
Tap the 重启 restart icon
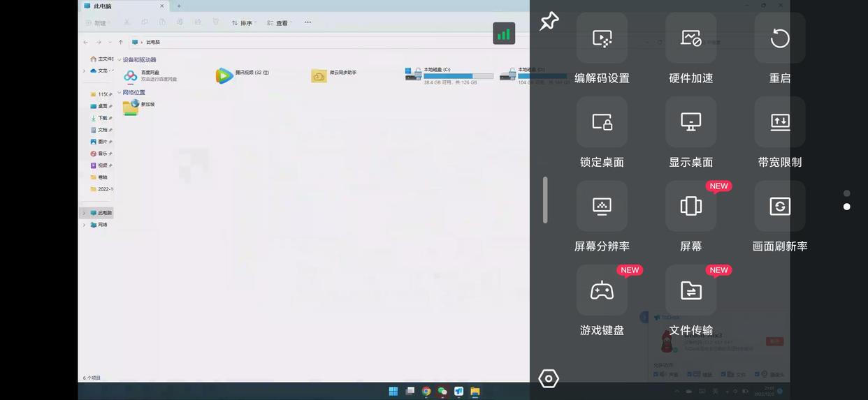pyautogui.click(x=780, y=38)
